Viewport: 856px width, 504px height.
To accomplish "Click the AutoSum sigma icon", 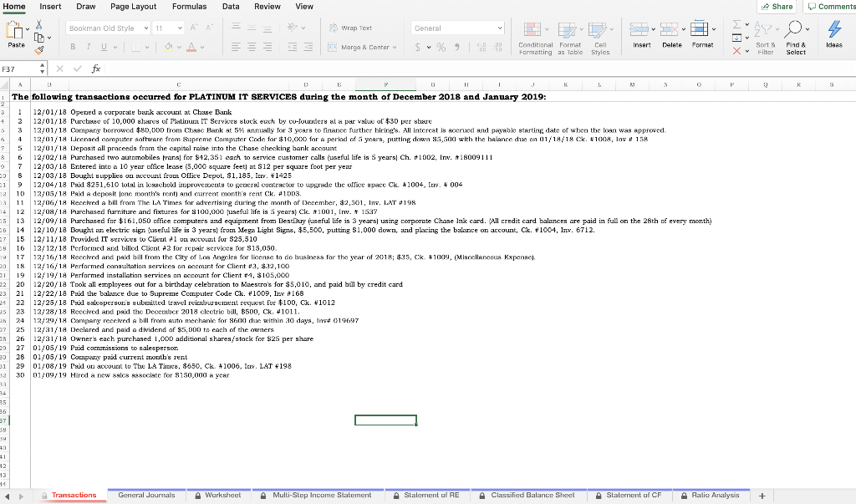I will (737, 24).
